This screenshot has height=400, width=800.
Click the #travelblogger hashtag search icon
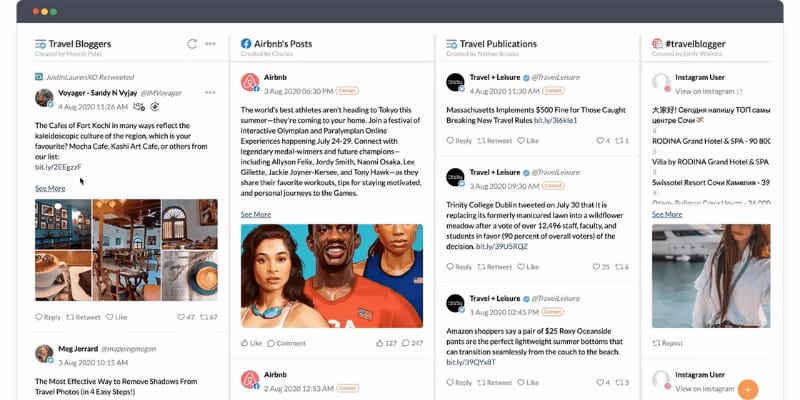tap(658, 44)
